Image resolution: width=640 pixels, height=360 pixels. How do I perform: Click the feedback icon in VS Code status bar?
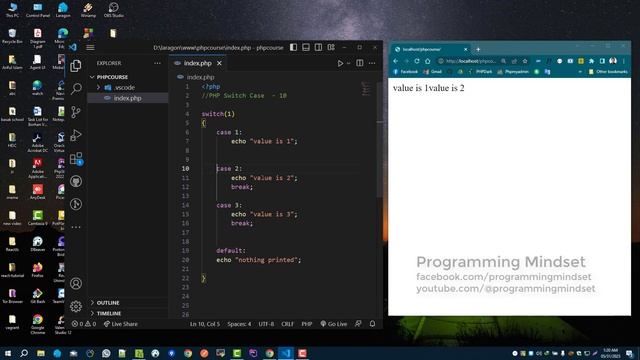coord(358,324)
